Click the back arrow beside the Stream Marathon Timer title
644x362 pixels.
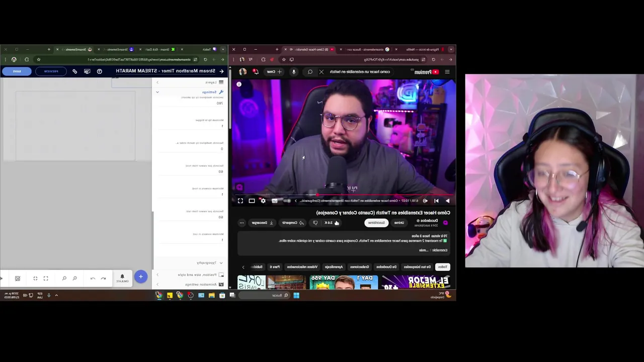coord(221,71)
